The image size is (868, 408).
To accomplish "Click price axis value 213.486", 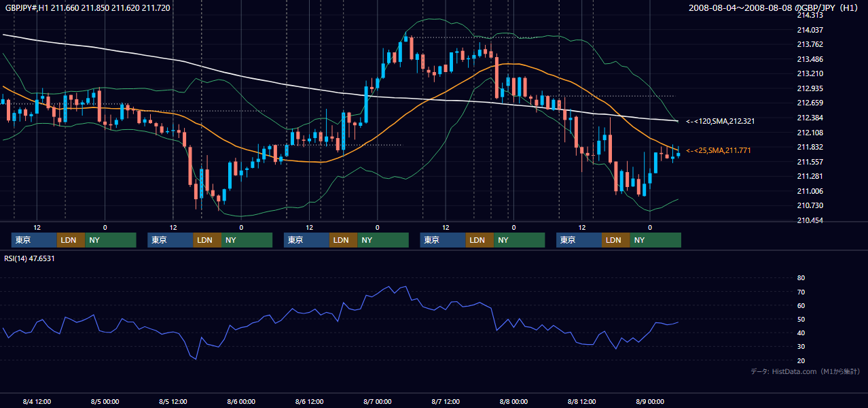I will click(x=810, y=59).
